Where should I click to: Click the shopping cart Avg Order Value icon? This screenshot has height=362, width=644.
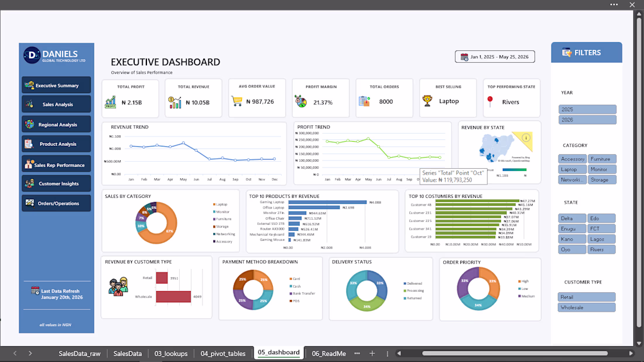tap(237, 101)
